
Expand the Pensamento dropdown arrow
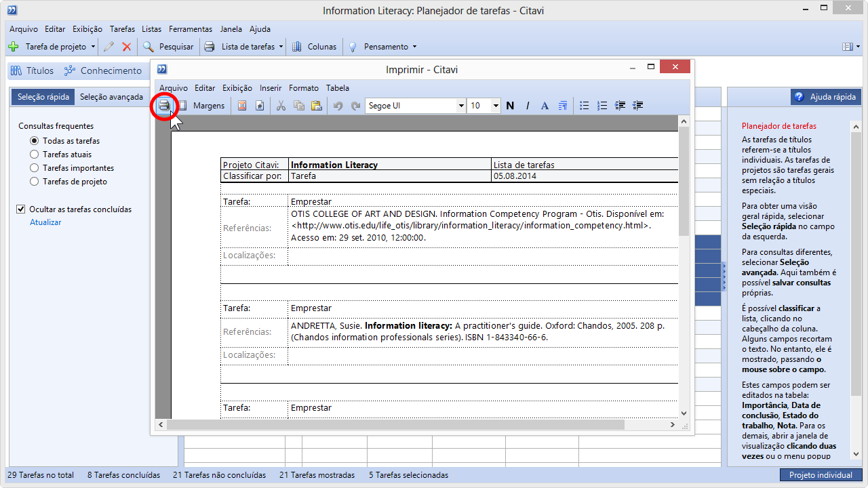414,47
